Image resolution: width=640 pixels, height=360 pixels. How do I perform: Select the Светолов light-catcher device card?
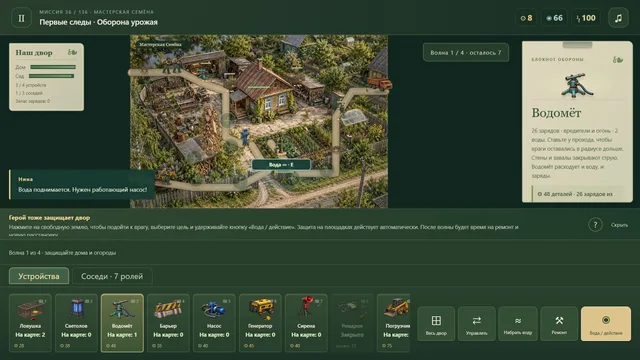[x=76, y=322]
